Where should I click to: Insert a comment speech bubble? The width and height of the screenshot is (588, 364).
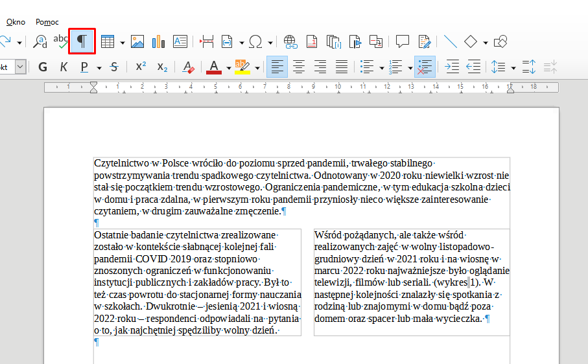403,41
